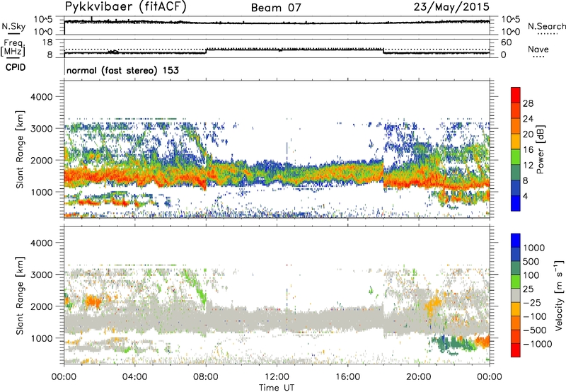
Task: Click the "Time UT" axis title
Action: [277, 388]
